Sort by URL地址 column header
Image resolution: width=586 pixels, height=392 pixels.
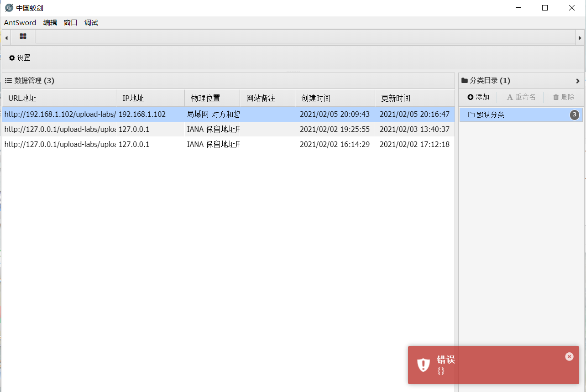(22, 98)
